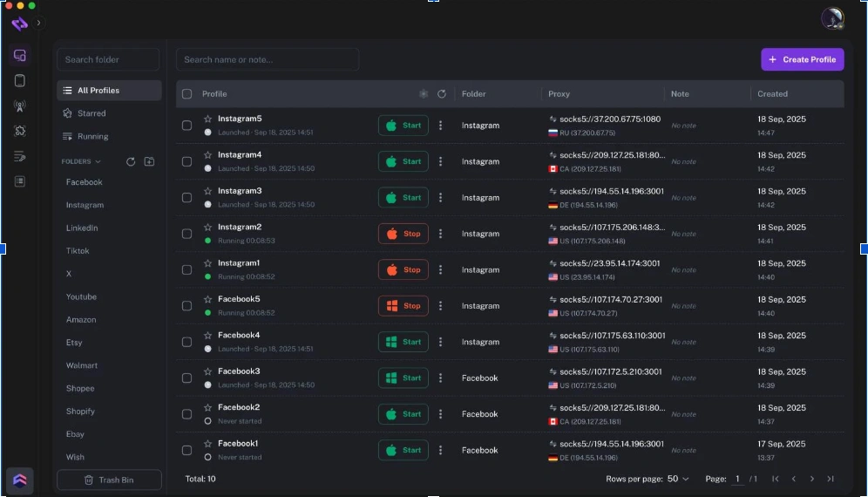Collapse the FOLDERS section chevron
The width and height of the screenshot is (868, 497).
(98, 162)
